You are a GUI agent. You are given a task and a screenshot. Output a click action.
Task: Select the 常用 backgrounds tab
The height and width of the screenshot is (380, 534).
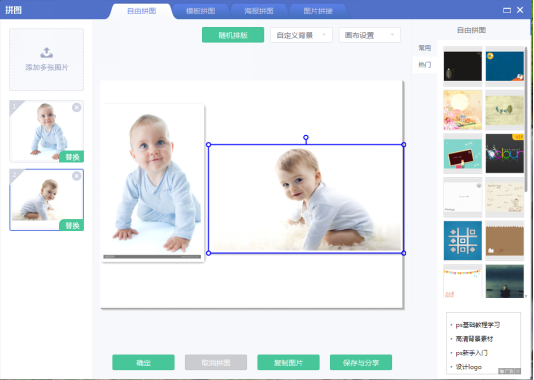point(425,48)
